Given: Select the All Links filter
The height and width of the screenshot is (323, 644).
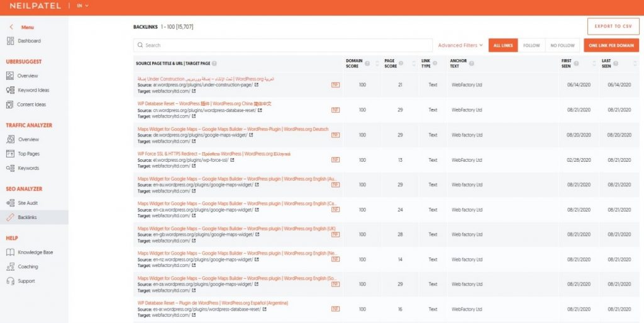Looking at the screenshot, I should coord(502,45).
